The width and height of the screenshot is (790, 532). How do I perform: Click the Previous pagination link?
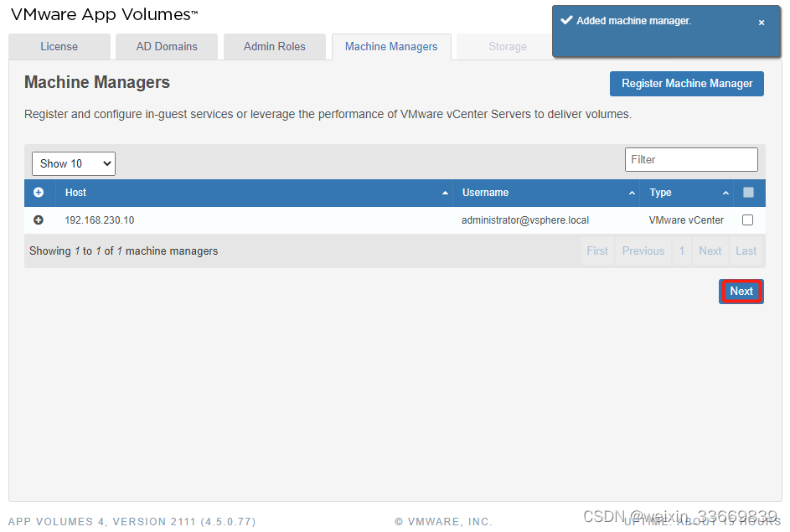click(643, 251)
